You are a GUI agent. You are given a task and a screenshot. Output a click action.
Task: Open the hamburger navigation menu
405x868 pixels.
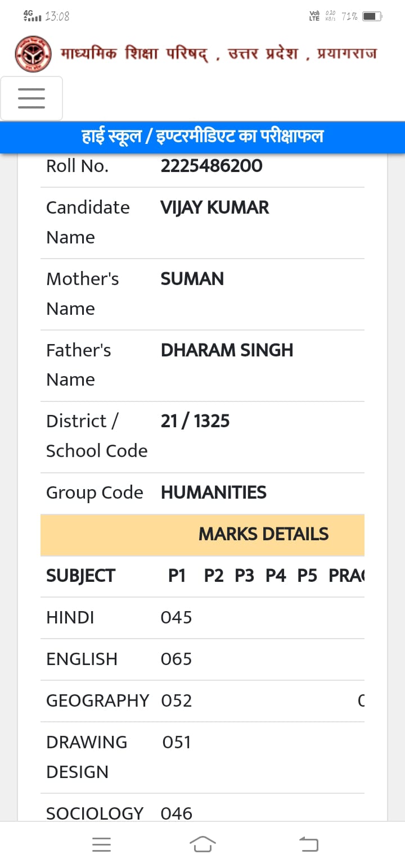[x=31, y=98]
